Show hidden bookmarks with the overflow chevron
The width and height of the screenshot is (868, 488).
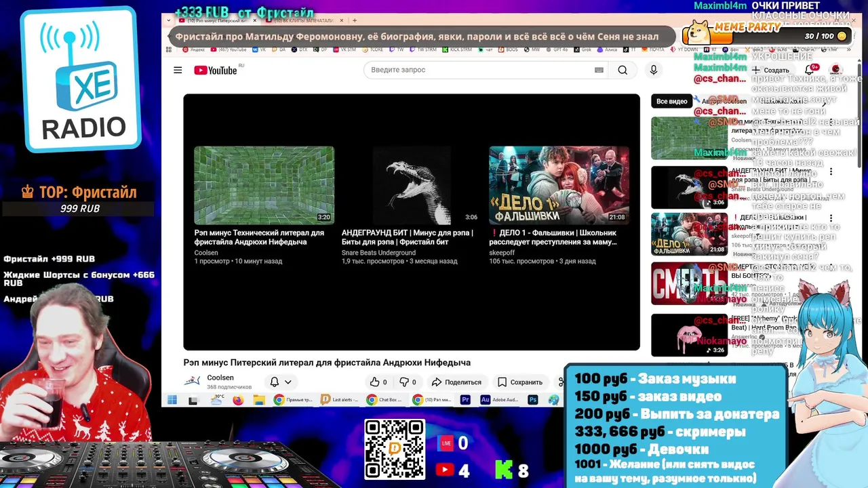click(848, 49)
